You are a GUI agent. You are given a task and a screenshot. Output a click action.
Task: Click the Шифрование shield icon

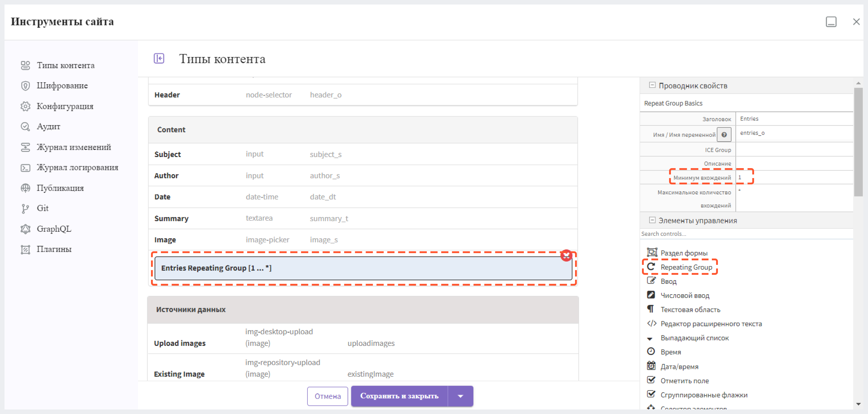click(x=25, y=86)
